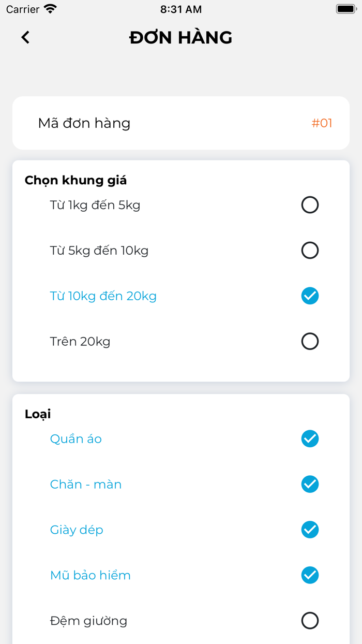
Task: Disable the 'Mũ bảo hiểm' selection
Action: coord(310,575)
